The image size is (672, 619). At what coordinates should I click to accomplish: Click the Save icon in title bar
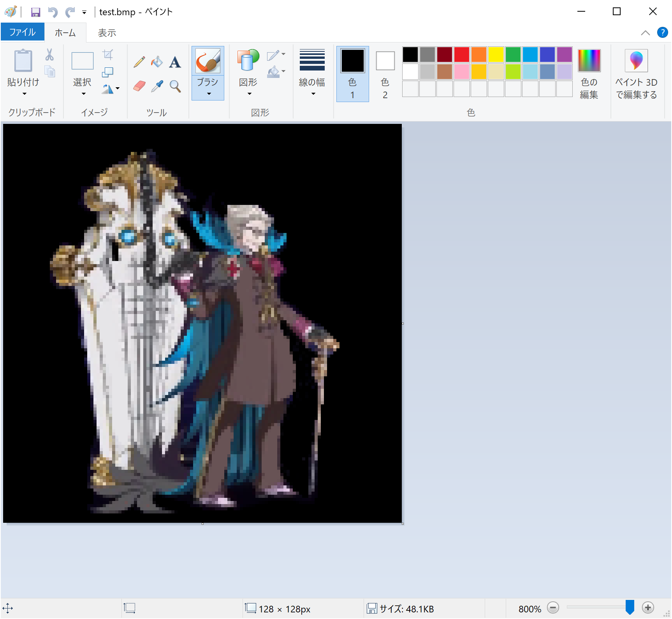point(35,12)
